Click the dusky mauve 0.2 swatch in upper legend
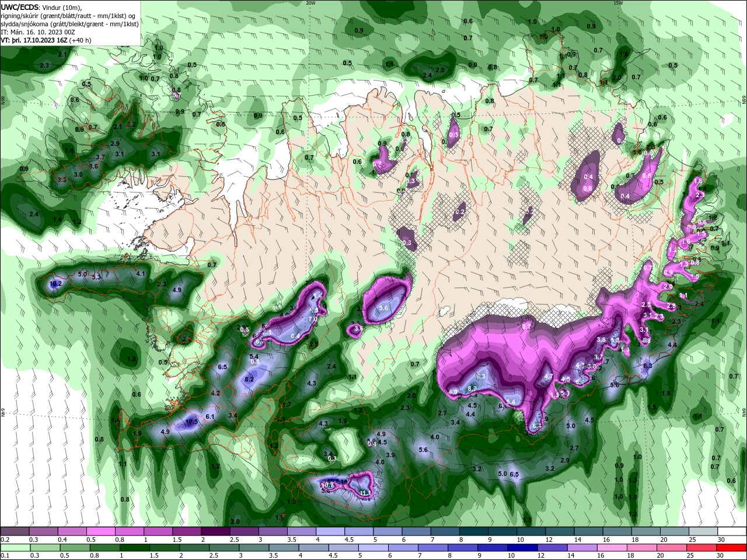Viewport: 747px width, 560px height. [15, 531]
